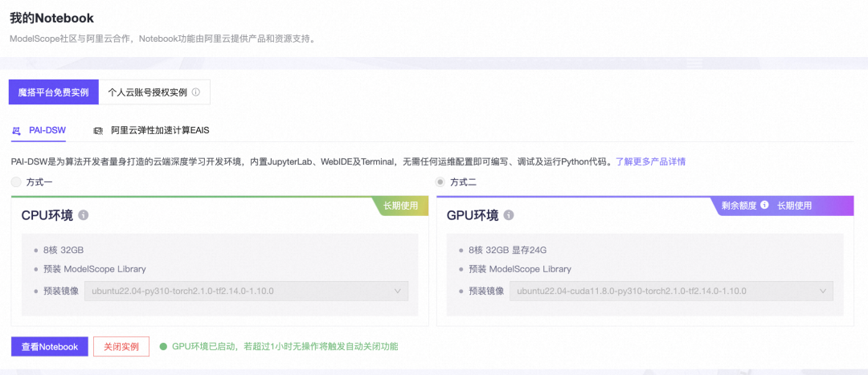Screen dimensions: 868x375
Task: Click the 剩余额度 label on GPU card
Action: point(739,206)
